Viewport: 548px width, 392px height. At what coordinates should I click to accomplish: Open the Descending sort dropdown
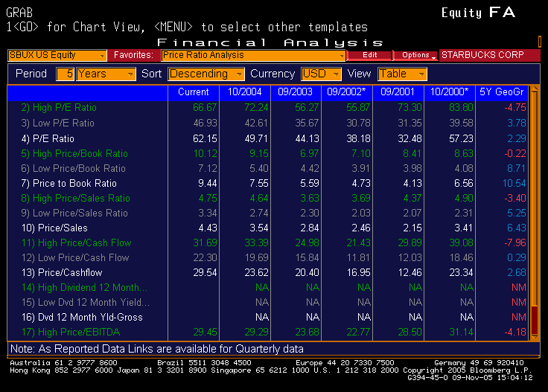tap(206, 74)
